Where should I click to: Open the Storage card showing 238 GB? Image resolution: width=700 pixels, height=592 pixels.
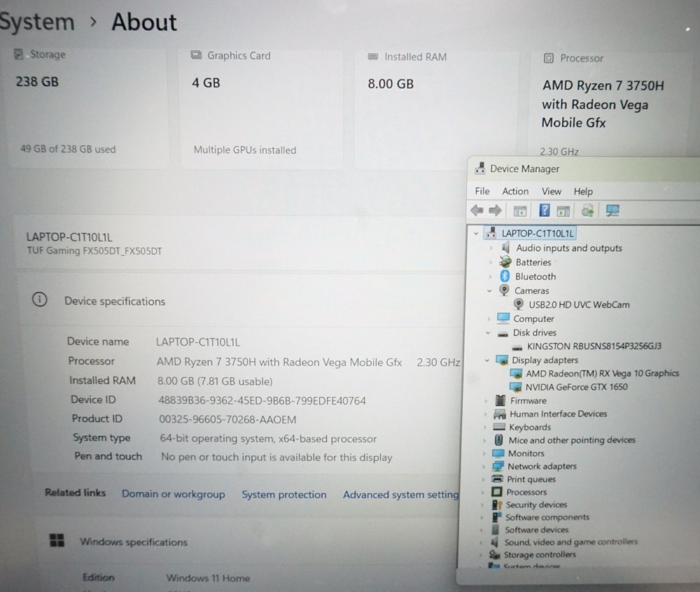point(87,108)
